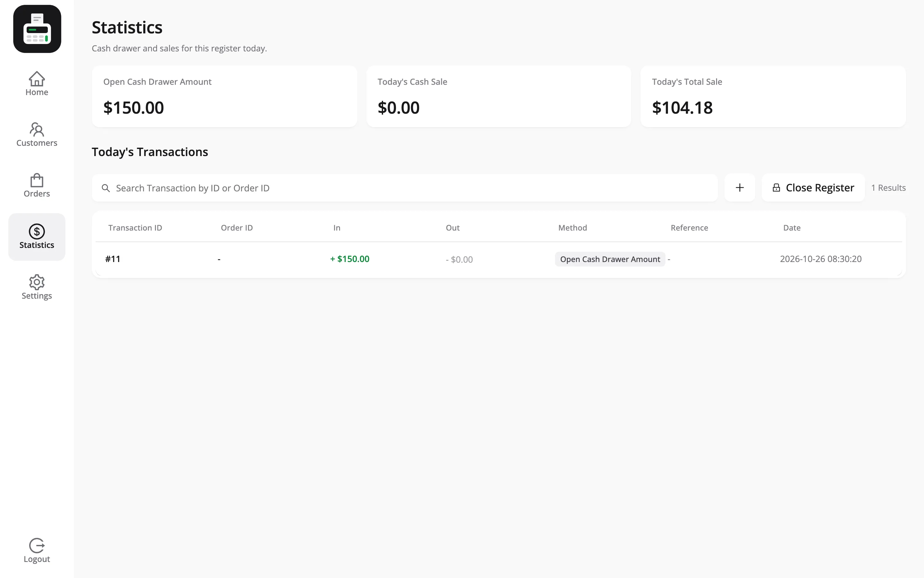Focus the Search Transaction input field
This screenshot has width=924, height=578.
coord(405,188)
